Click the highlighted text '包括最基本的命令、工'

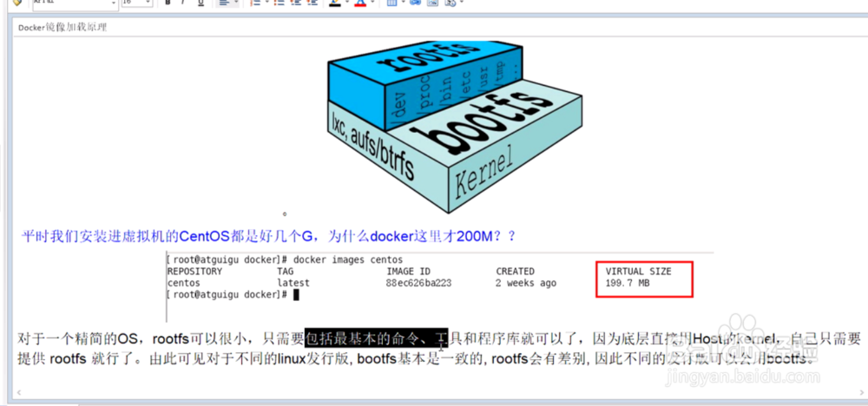377,337
